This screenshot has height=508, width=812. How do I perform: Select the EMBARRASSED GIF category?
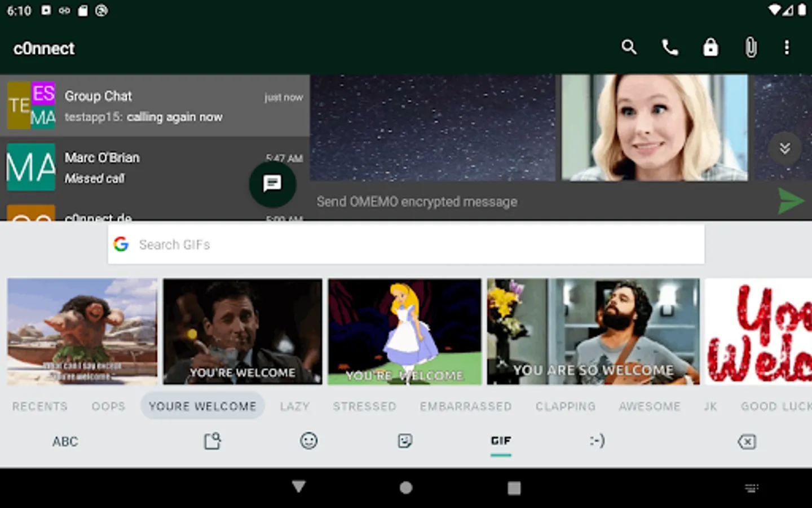(x=466, y=406)
